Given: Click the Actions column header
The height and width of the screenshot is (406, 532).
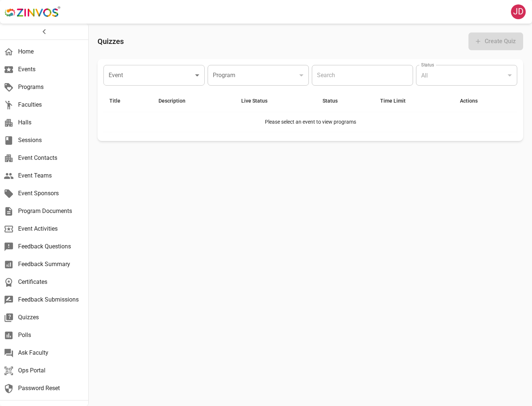Looking at the screenshot, I should pyautogui.click(x=469, y=101).
